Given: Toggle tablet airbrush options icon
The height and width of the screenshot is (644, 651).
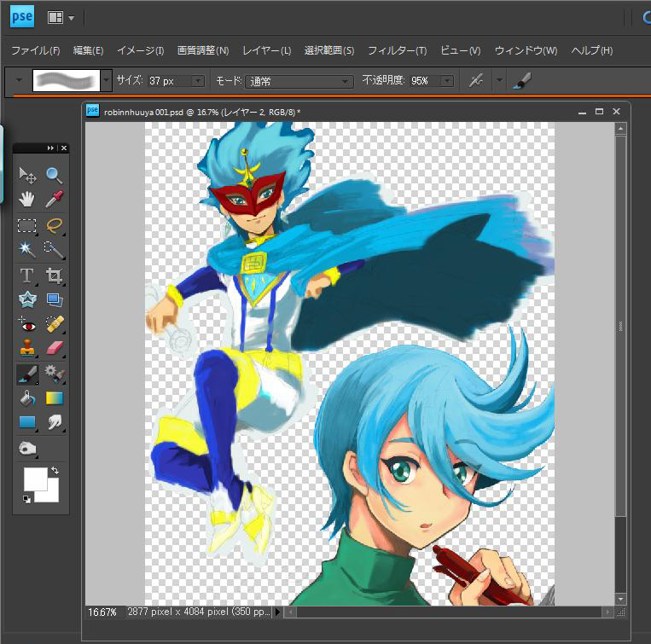Looking at the screenshot, I should pos(476,80).
